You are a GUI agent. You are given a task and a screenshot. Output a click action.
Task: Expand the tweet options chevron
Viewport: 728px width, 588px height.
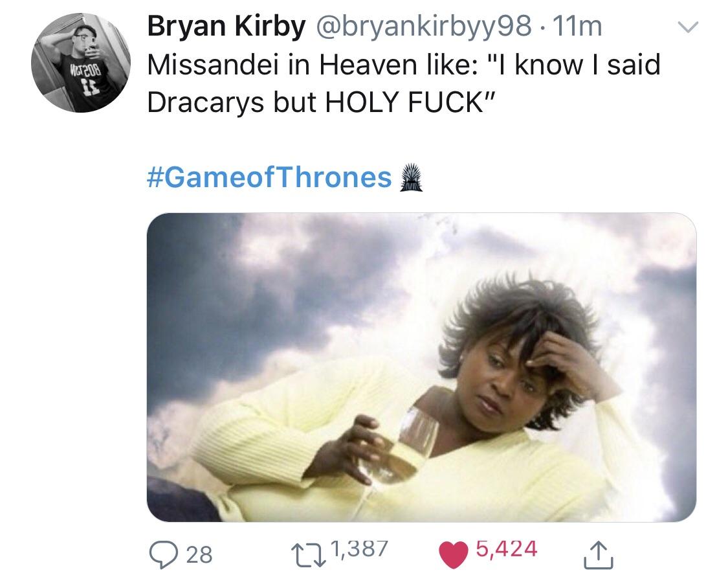[x=688, y=27]
